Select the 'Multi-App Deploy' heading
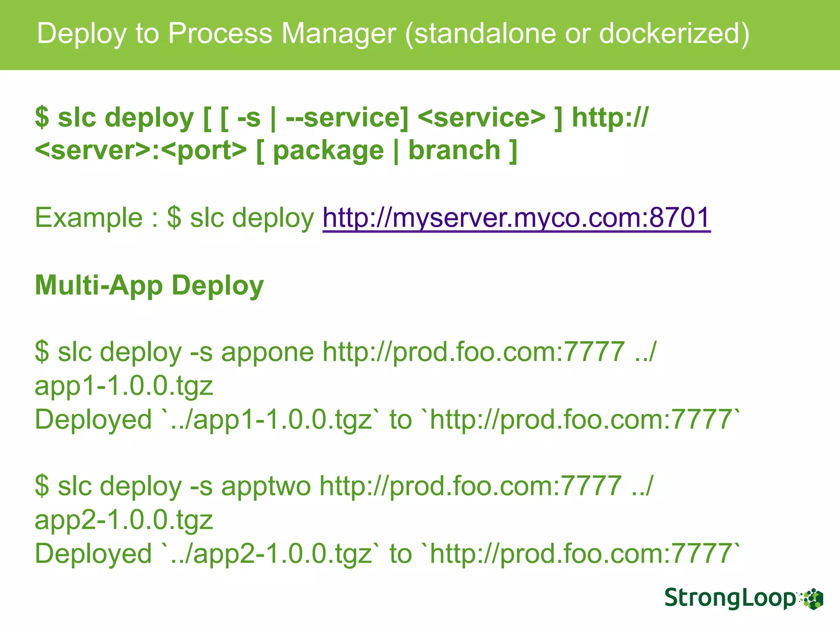Screen dimensions: 840x630 click(149, 286)
